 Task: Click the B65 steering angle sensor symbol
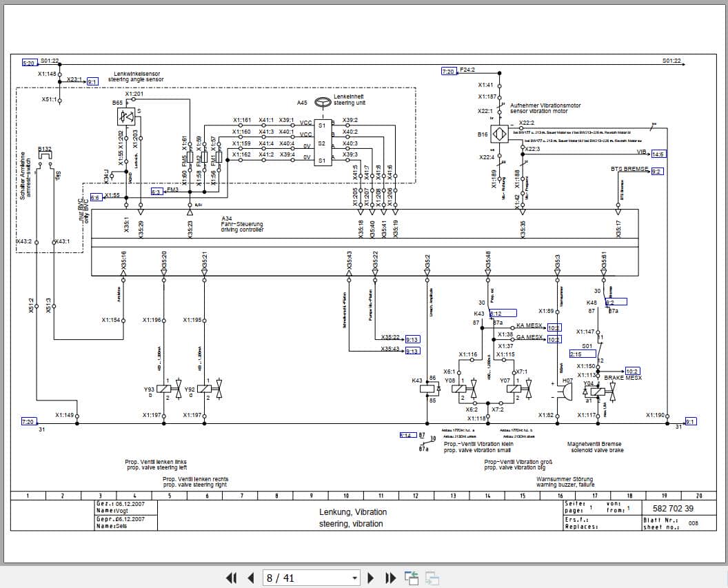click(x=126, y=116)
